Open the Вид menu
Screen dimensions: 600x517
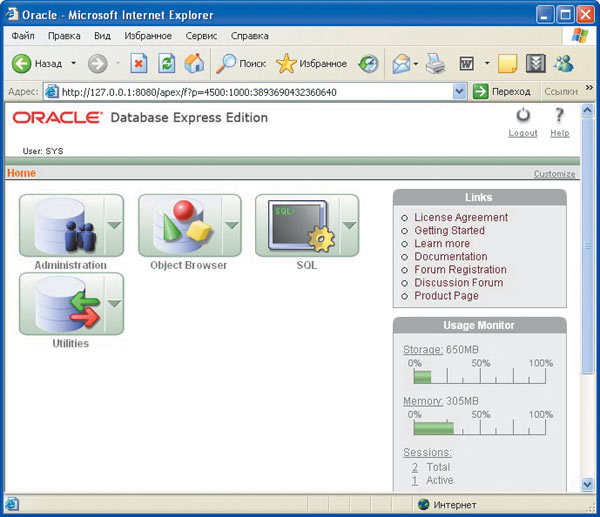coord(102,36)
